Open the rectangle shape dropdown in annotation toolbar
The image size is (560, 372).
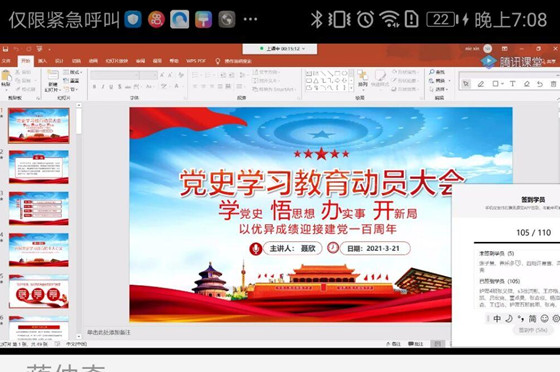498,84
